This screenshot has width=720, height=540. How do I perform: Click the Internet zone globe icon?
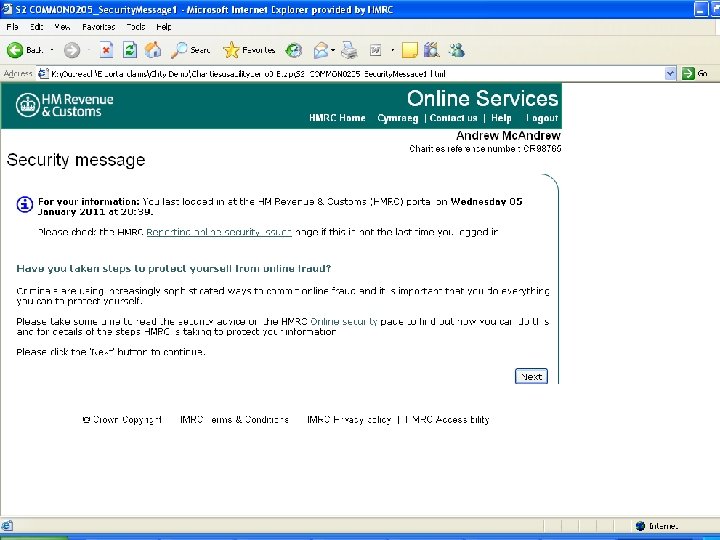pyautogui.click(x=641, y=526)
